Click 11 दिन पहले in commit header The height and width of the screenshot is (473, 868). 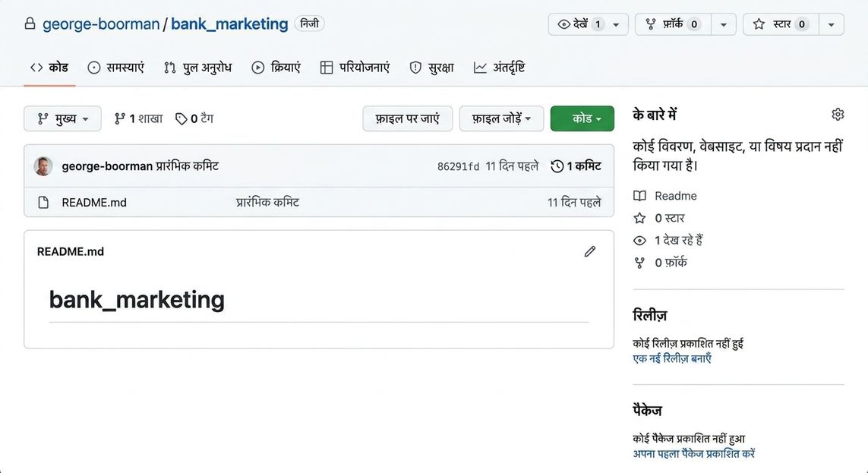[x=512, y=166]
